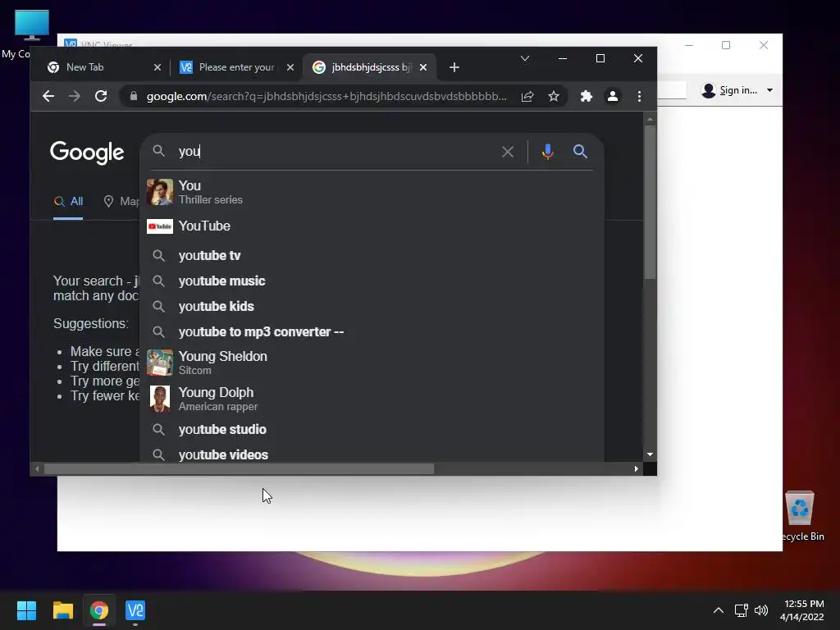Click the Google logo
The height and width of the screenshot is (630, 840).
point(87,153)
